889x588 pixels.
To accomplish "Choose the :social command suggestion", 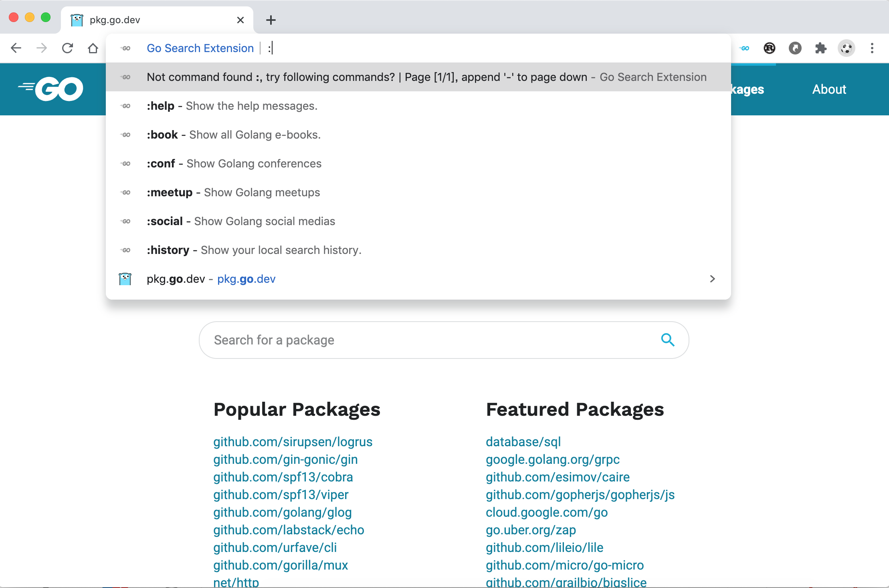I will point(418,221).
